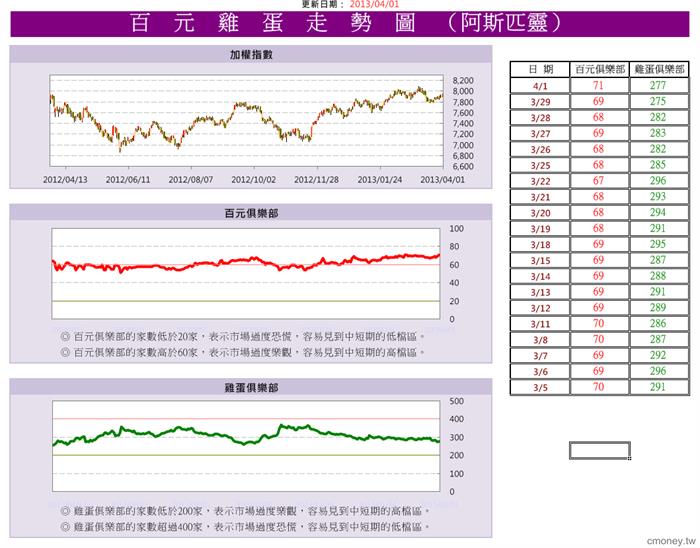
Task: Select value 68 in the 3/28 row
Action: (x=598, y=117)
